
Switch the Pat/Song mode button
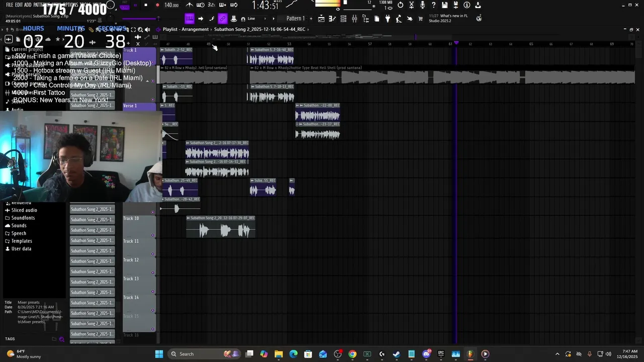(124, 6)
